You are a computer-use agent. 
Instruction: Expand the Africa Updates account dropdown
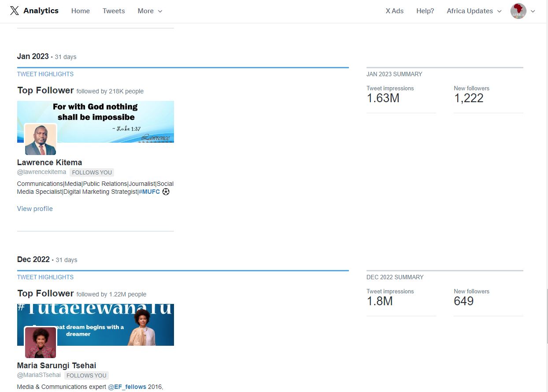(474, 11)
